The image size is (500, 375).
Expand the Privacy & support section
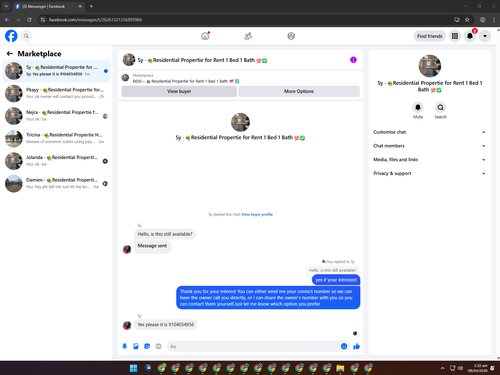[429, 173]
